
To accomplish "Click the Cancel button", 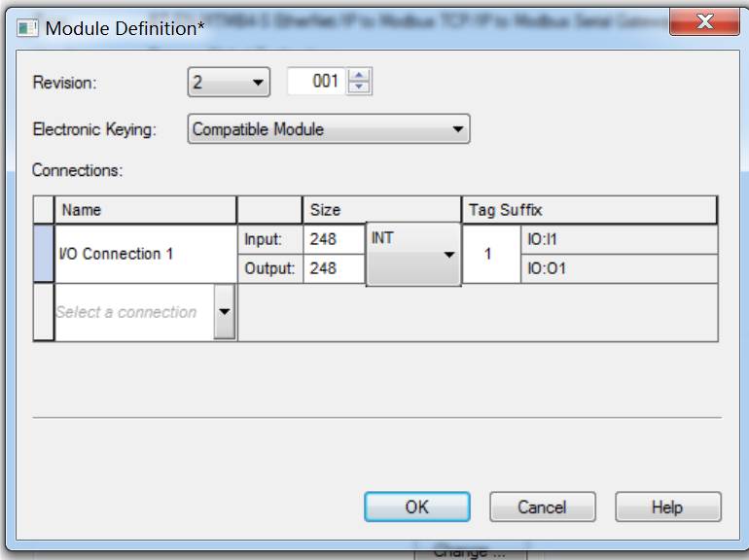I will [x=543, y=507].
